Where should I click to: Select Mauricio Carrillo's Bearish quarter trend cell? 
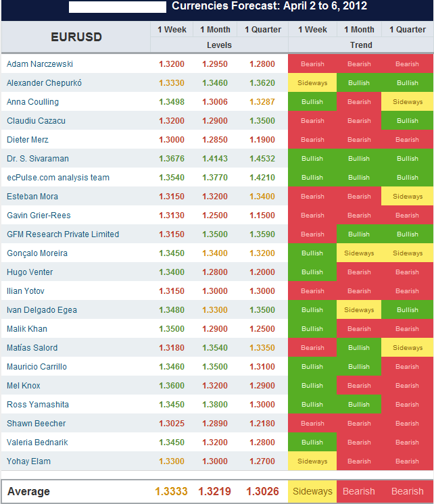[407, 367]
